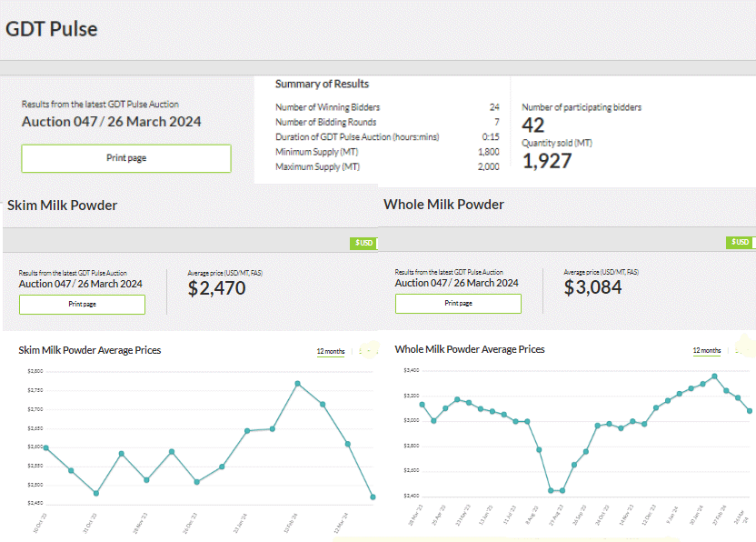The image size is (756, 542).
Task: Click the Summary of Results heading
Action: pos(322,84)
